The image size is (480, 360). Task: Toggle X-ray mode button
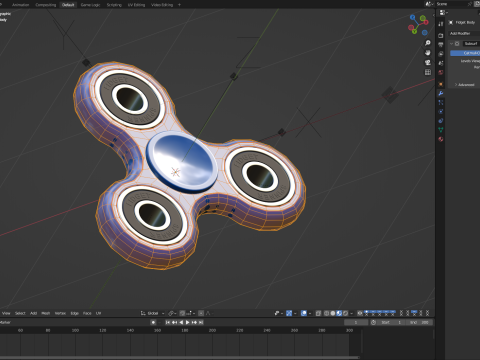318,313
